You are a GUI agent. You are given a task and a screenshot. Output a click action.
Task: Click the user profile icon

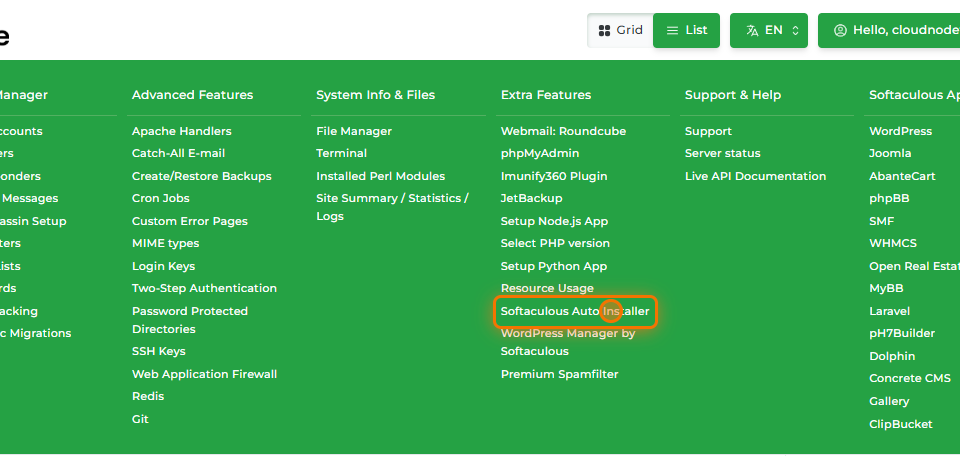(x=840, y=30)
